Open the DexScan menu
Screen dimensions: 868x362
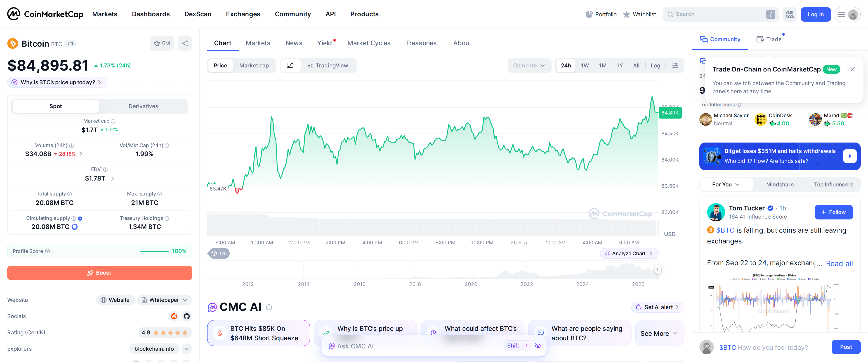pos(198,14)
